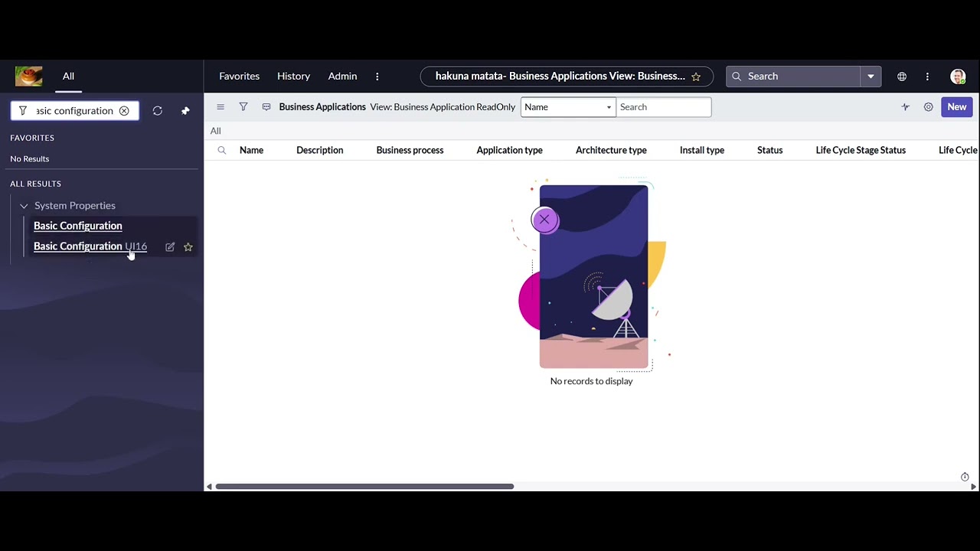Open the user profile avatar menu
The image size is (980, 551).
coord(958,77)
